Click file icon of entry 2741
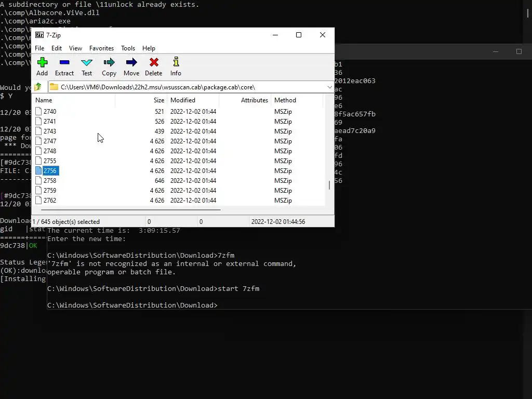Image resolution: width=532 pixels, height=399 pixels. pyautogui.click(x=38, y=121)
